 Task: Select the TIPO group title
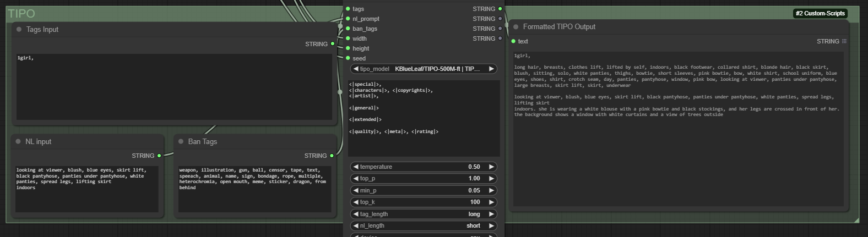pos(21,14)
